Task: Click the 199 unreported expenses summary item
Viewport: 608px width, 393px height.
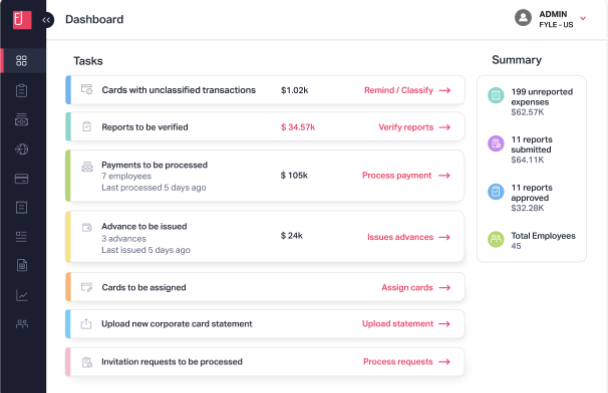Action: [530, 102]
